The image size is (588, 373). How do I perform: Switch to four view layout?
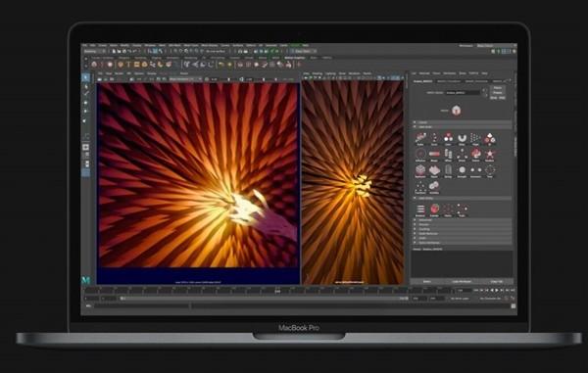point(86,155)
